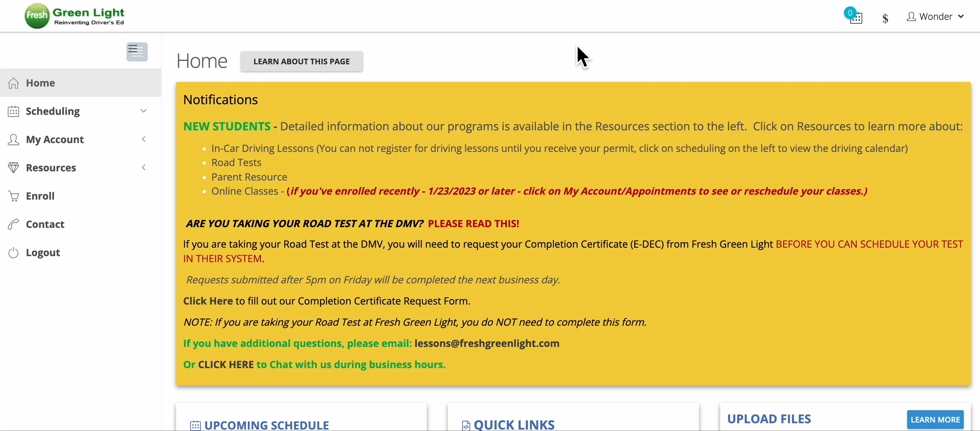Click the Learn More button in Upload Files
This screenshot has width=980, height=431.
[x=935, y=420]
